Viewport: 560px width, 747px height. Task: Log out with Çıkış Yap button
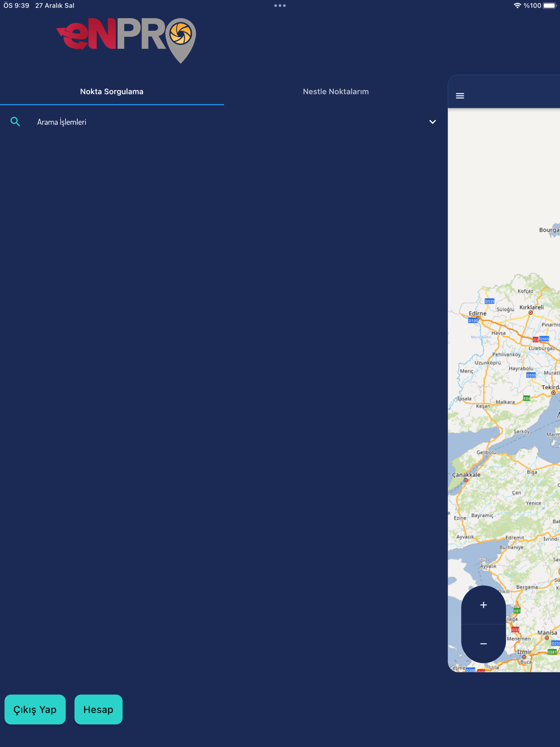click(x=35, y=709)
